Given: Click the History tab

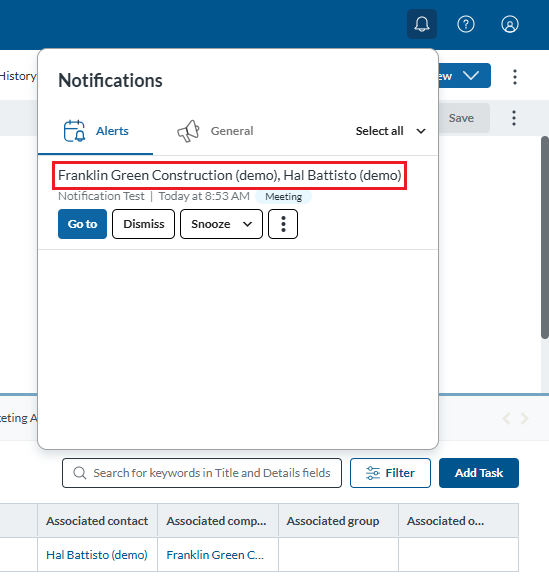Looking at the screenshot, I should tap(18, 76).
